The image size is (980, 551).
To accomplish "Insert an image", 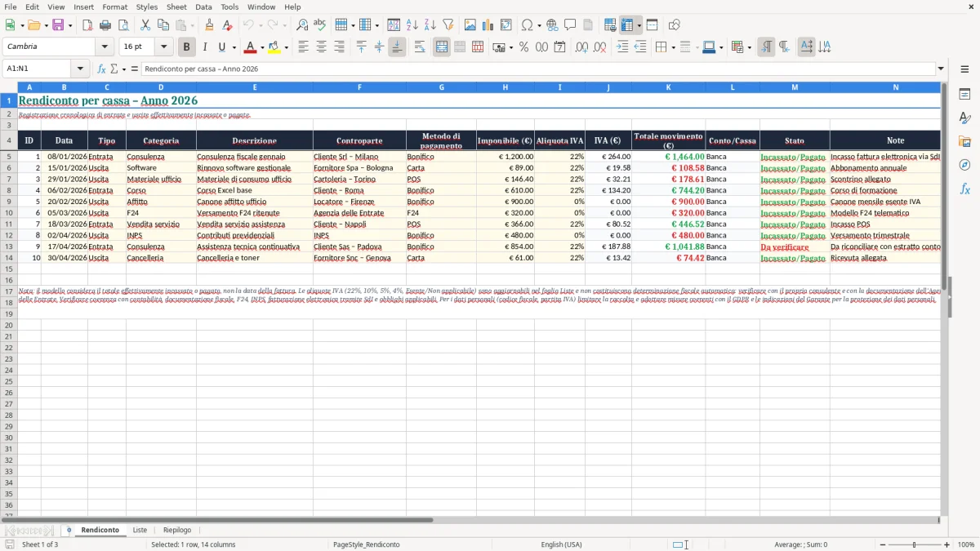I will [x=470, y=25].
